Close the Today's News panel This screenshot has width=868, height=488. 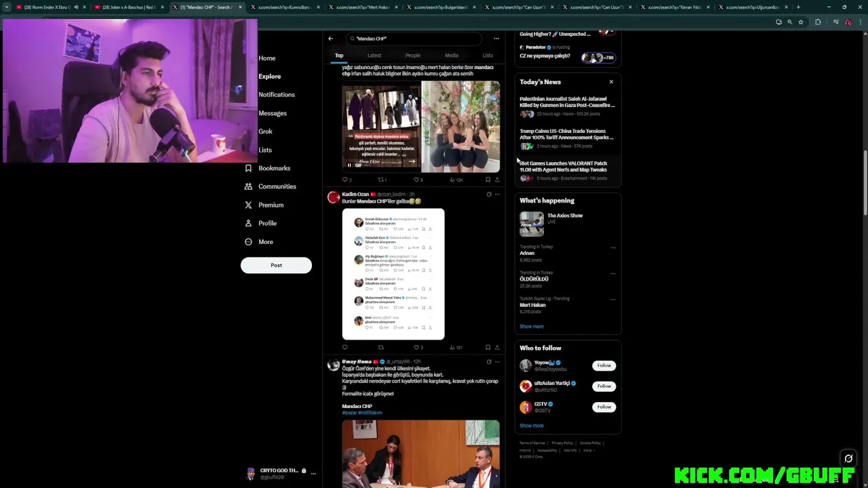point(611,82)
